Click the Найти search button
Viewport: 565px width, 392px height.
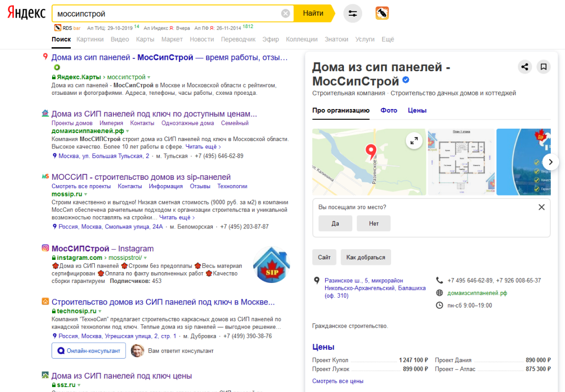click(x=313, y=14)
